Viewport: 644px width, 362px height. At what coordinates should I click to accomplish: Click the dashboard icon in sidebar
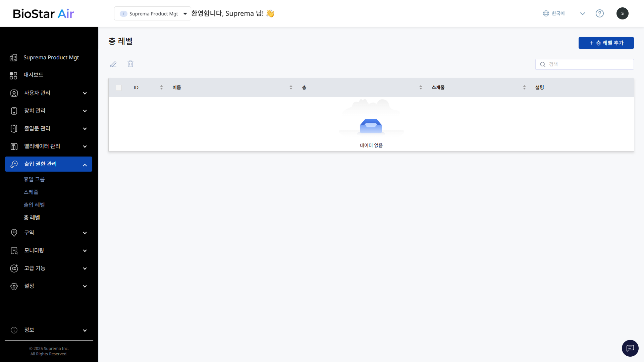pyautogui.click(x=13, y=75)
